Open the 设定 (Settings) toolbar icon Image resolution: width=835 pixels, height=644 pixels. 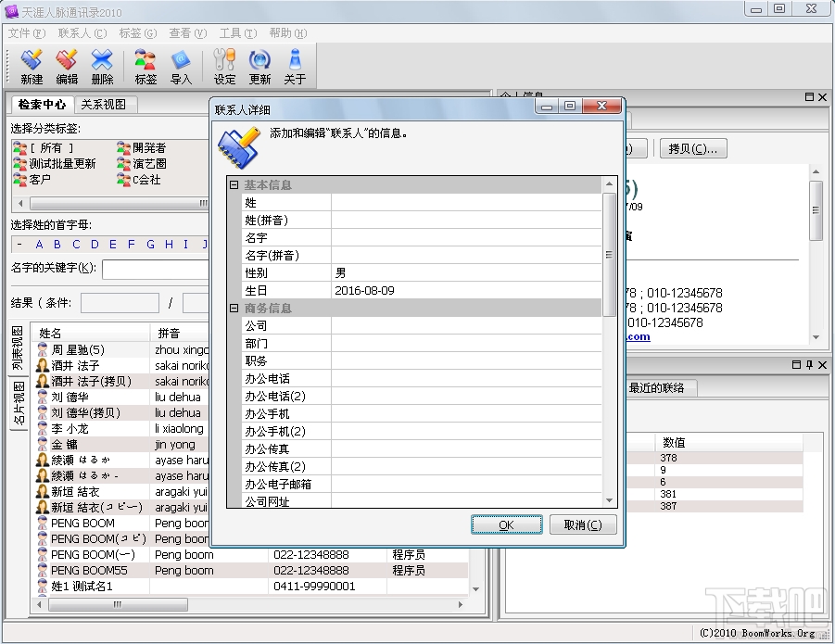click(224, 67)
